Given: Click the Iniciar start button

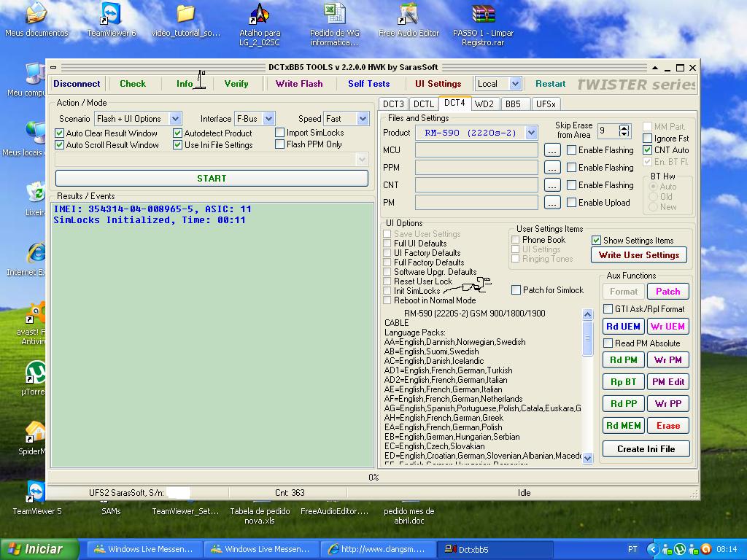Looking at the screenshot, I should tap(39, 549).
